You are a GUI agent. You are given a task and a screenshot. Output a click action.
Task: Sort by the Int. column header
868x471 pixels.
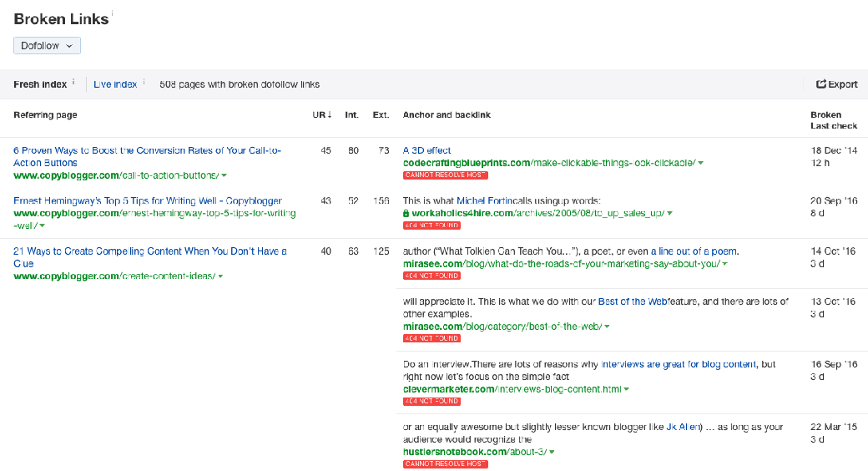coord(351,114)
